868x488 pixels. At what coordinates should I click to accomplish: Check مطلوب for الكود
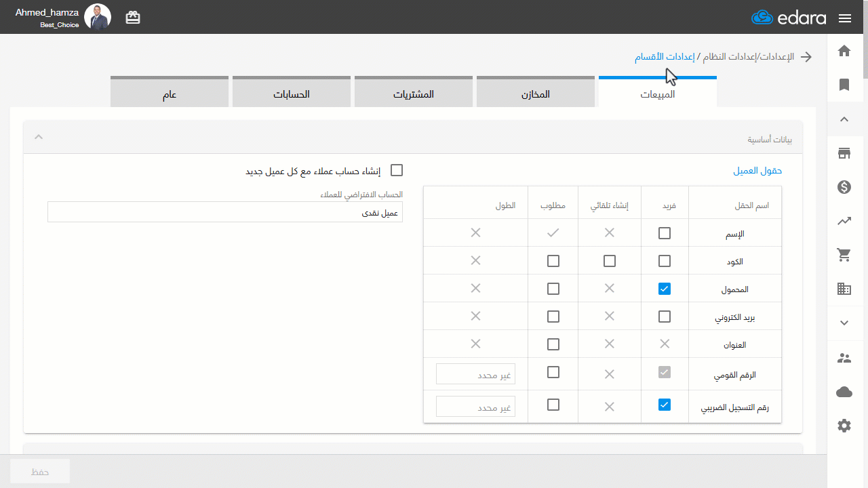pyautogui.click(x=553, y=261)
